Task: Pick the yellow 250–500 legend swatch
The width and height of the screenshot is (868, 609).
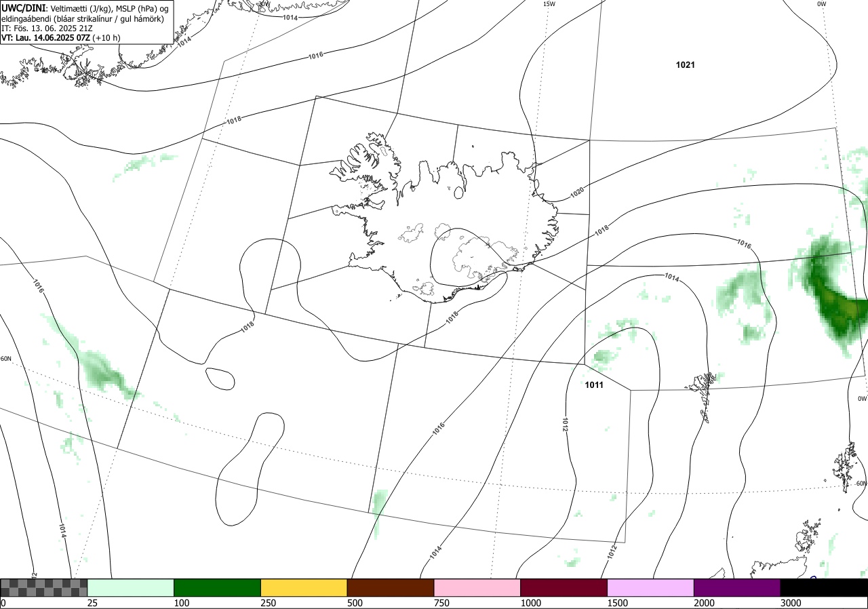Action: (304, 587)
